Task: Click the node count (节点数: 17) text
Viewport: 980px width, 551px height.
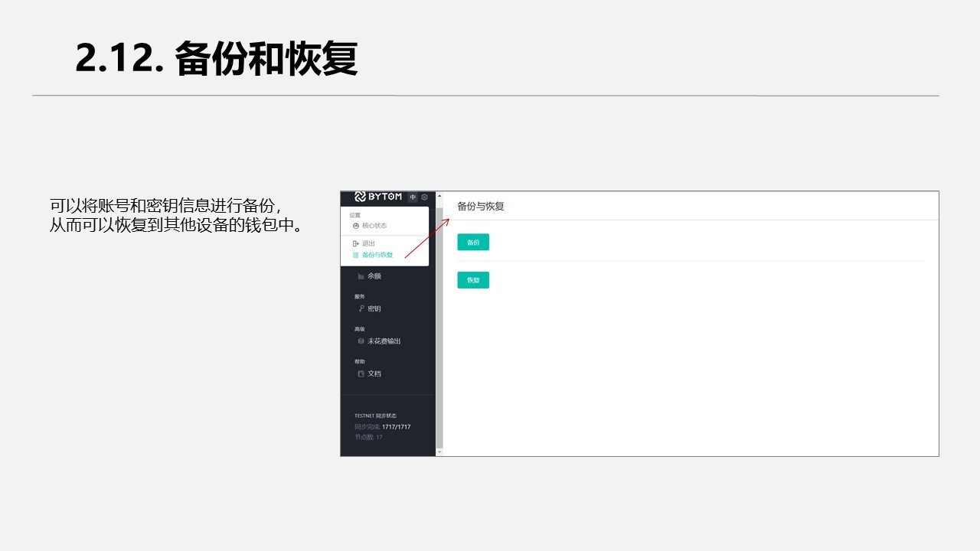Action: (x=368, y=438)
